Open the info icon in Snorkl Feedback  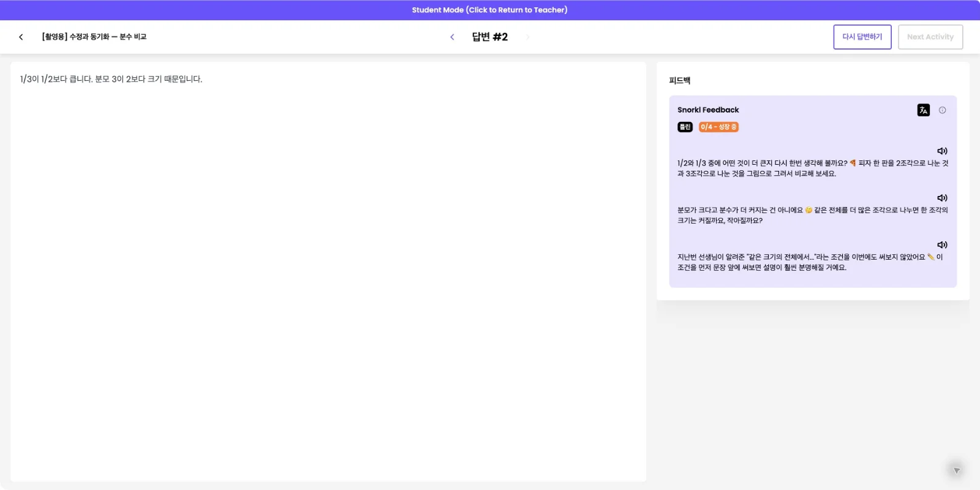942,110
